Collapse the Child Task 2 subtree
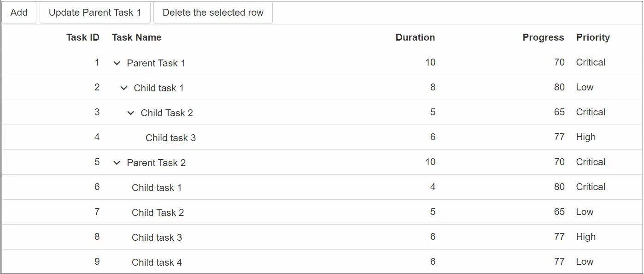 tap(130, 112)
